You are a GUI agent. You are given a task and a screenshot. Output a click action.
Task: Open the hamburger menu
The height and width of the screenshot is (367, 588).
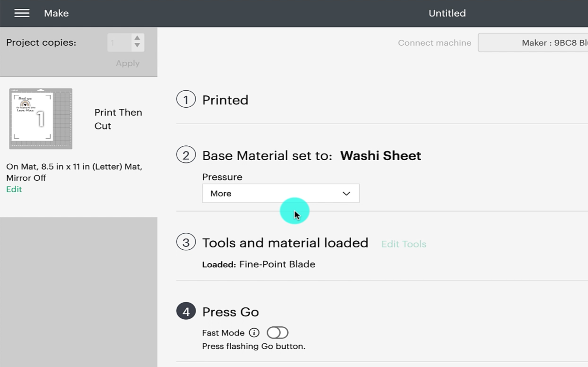22,13
